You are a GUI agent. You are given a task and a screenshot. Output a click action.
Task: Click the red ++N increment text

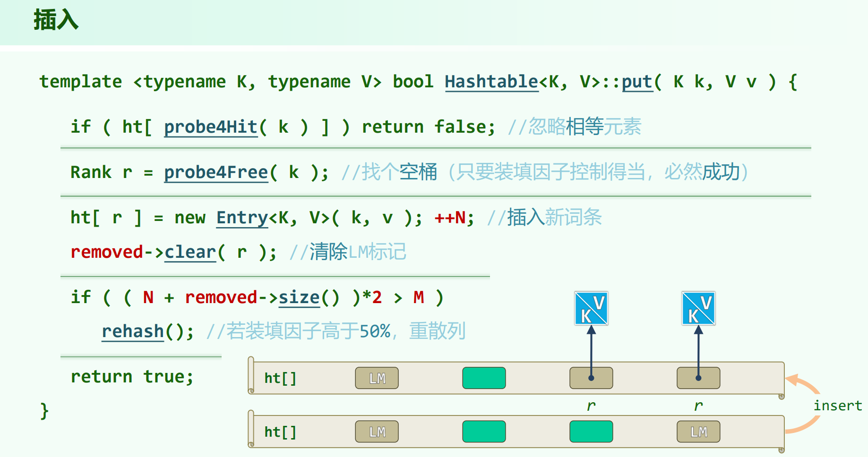coord(450,218)
